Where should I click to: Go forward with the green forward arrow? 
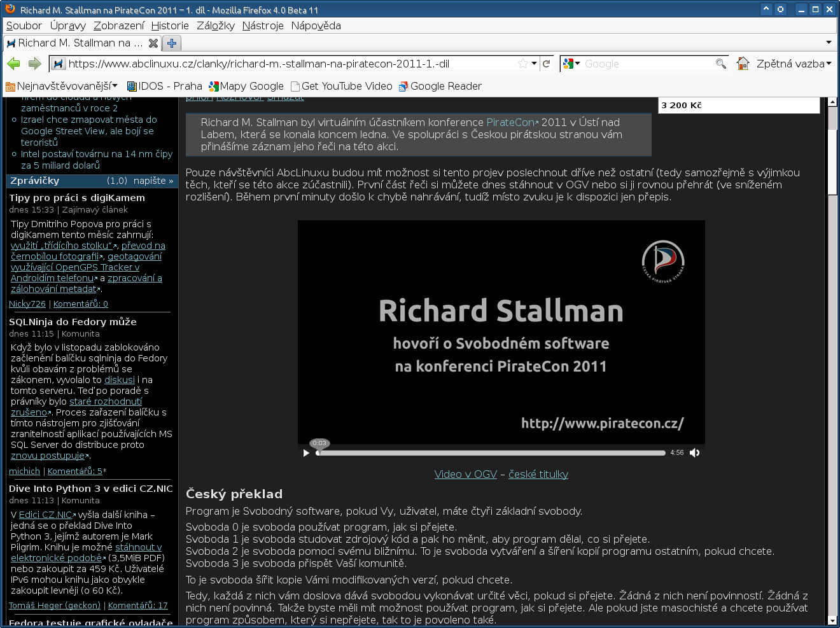(35, 64)
